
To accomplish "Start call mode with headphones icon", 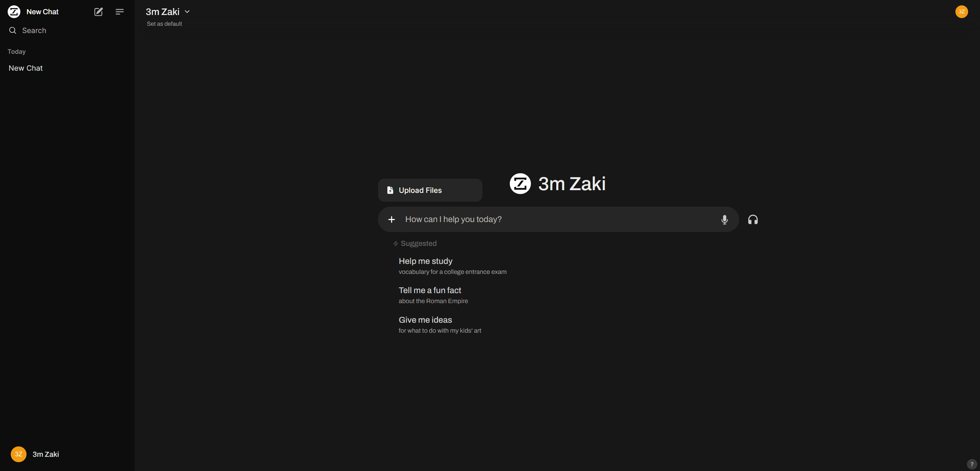I will [x=753, y=219].
